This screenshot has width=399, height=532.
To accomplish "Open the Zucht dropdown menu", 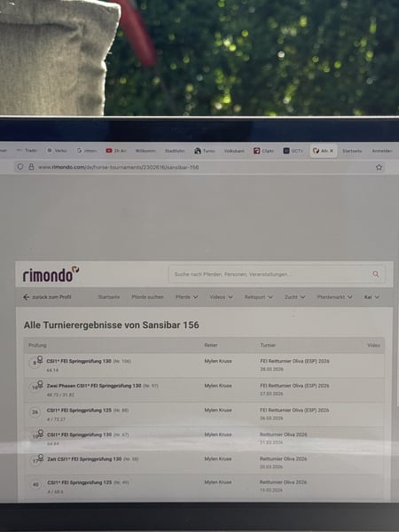I will point(294,297).
